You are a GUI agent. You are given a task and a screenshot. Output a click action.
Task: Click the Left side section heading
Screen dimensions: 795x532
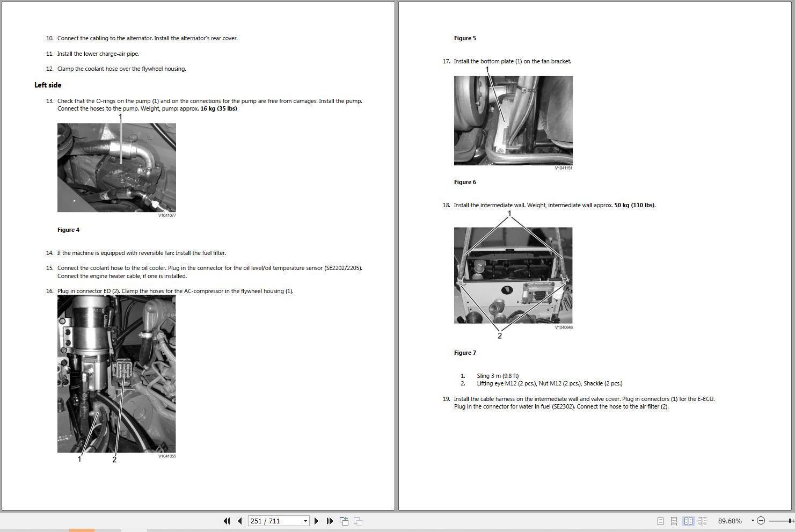tap(47, 85)
